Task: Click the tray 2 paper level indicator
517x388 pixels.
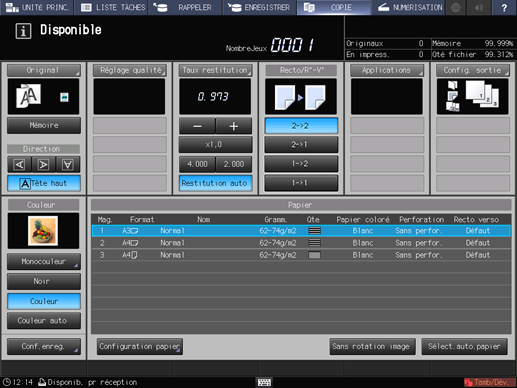Action: pos(314,243)
